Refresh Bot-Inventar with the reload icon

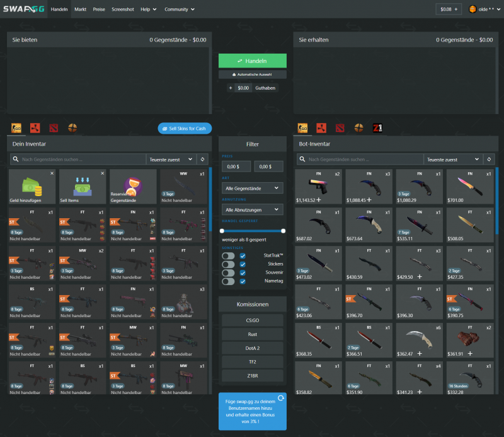[x=489, y=160]
